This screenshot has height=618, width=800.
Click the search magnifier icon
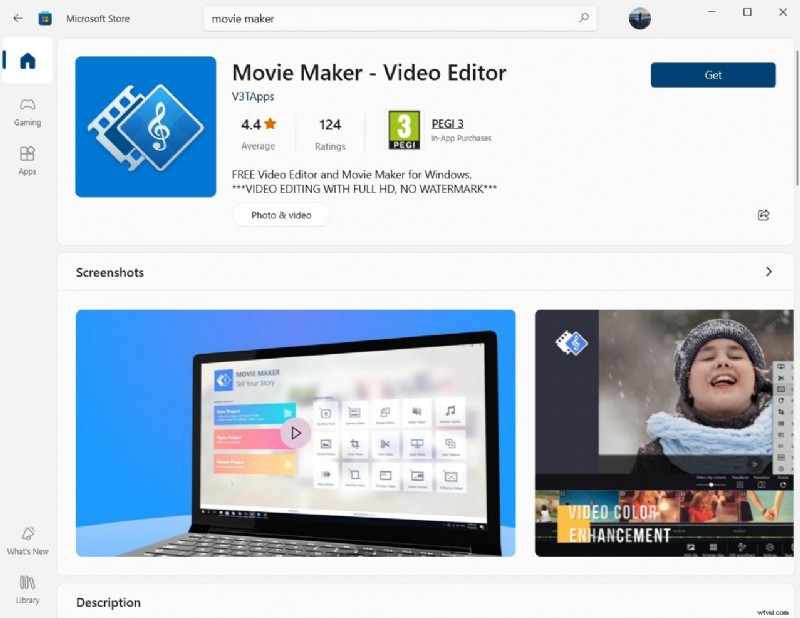tap(583, 18)
